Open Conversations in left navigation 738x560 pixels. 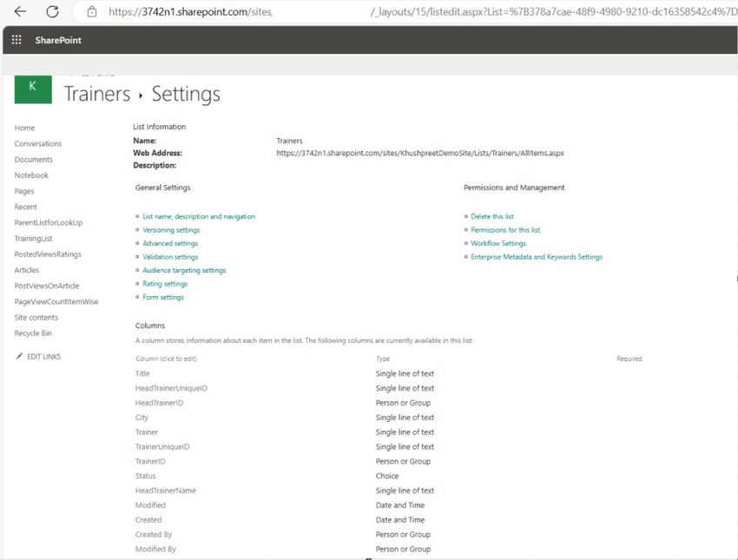coord(38,143)
